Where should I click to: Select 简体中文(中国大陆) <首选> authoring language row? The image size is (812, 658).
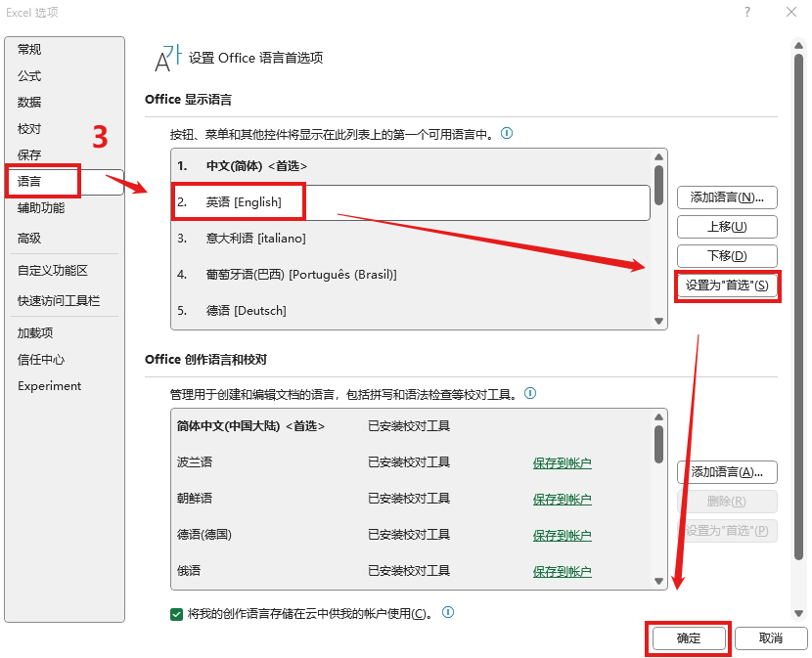coord(411,426)
